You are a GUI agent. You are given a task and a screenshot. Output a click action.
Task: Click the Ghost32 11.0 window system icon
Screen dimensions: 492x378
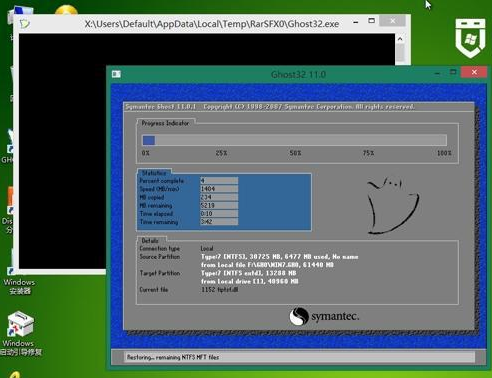[x=116, y=74]
